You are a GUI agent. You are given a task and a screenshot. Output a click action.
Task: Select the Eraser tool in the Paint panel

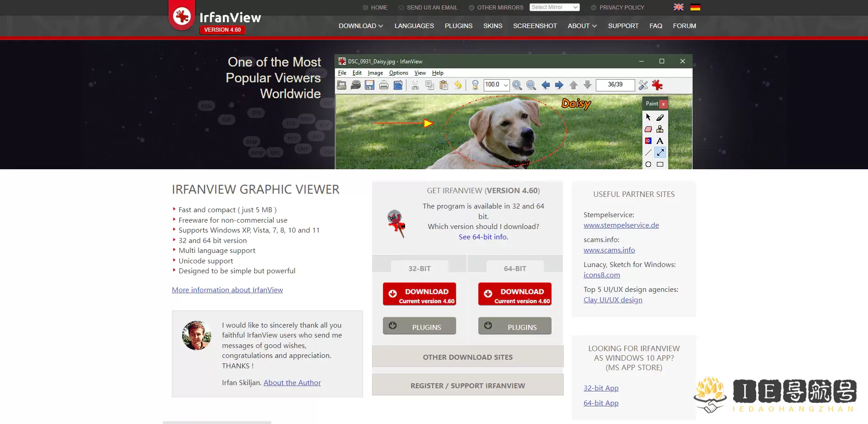tap(648, 129)
